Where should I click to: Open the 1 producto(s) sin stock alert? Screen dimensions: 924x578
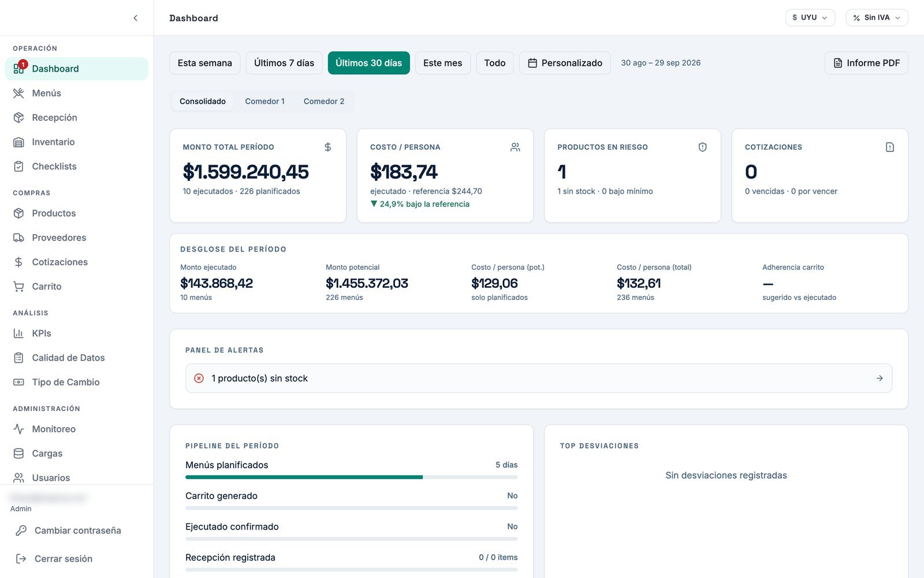tap(538, 379)
